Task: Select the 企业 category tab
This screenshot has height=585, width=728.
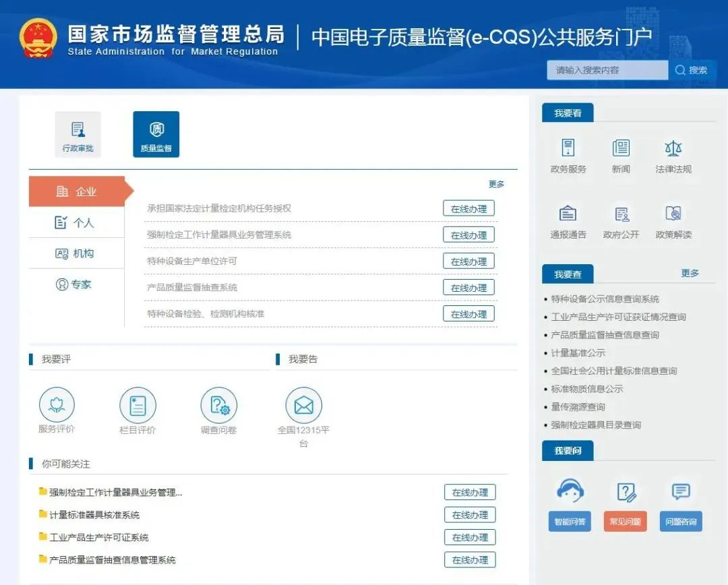Action: click(x=77, y=191)
